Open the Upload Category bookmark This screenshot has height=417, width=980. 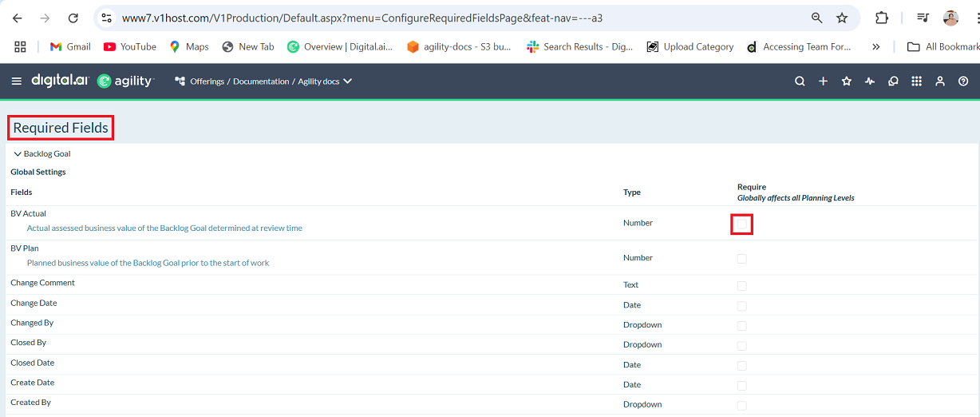[x=690, y=46]
